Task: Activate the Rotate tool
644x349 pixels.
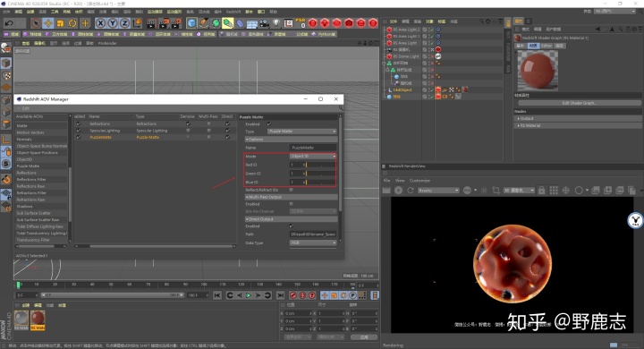Action: (72, 23)
